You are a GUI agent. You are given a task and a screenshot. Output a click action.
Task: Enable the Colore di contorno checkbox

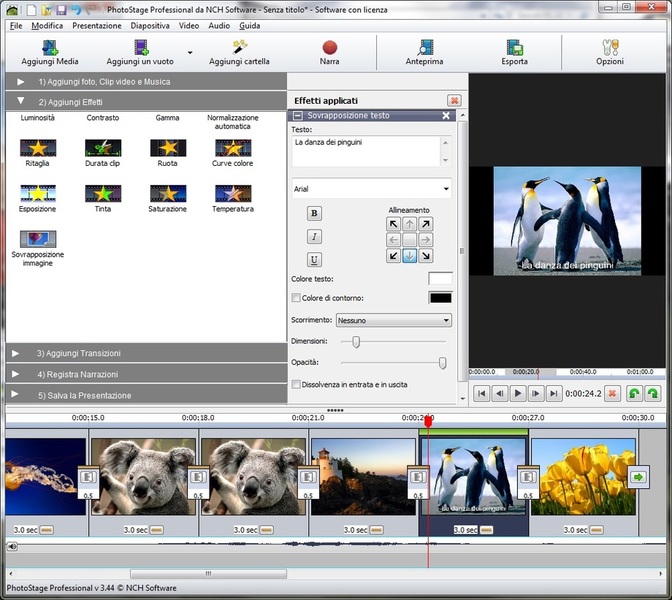pyautogui.click(x=296, y=297)
